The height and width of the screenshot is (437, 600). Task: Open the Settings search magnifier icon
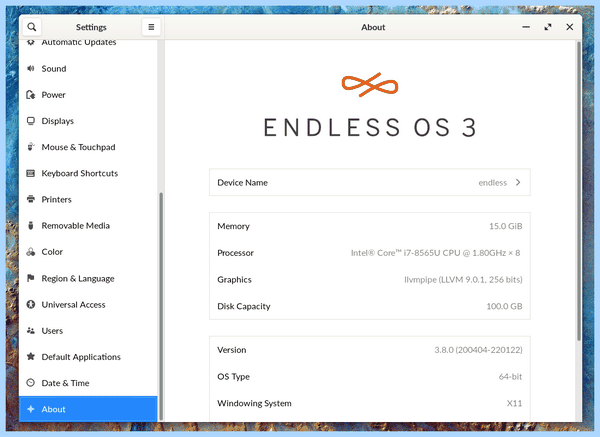[32, 27]
